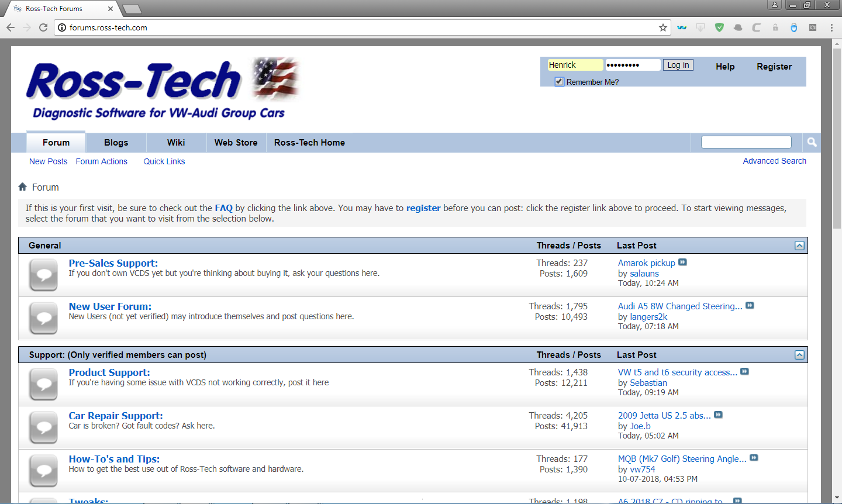Viewport: 842px width, 504px height.
Task: Go to last post icon after MQB (Mk7 Golf)
Action: pos(754,458)
